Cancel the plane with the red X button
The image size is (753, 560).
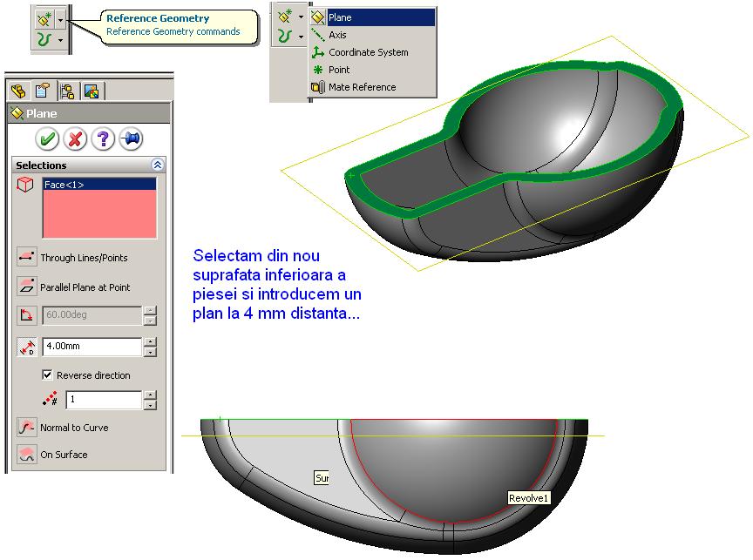tap(75, 139)
